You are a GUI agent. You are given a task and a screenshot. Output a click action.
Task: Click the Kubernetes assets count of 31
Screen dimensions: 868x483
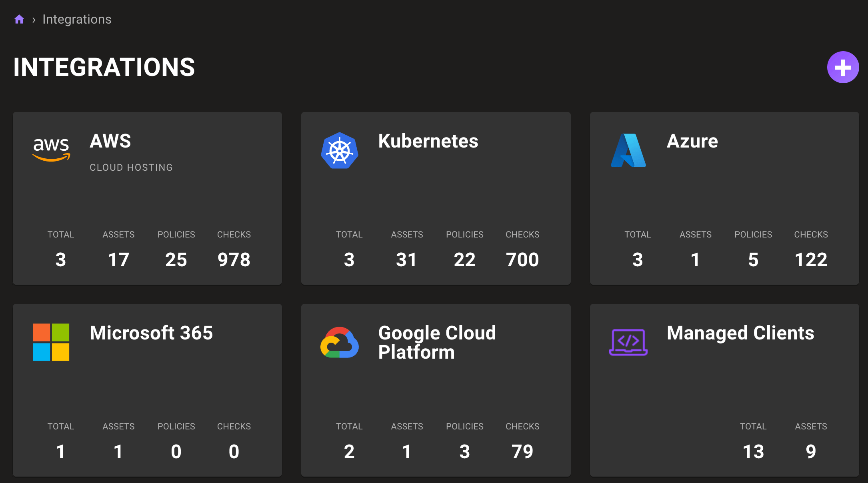pyautogui.click(x=406, y=259)
